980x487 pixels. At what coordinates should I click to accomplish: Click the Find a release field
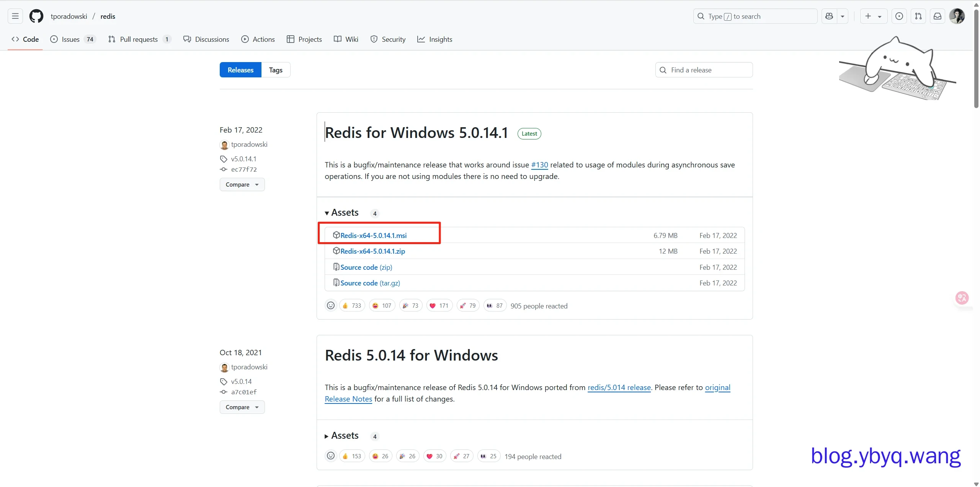coord(704,70)
